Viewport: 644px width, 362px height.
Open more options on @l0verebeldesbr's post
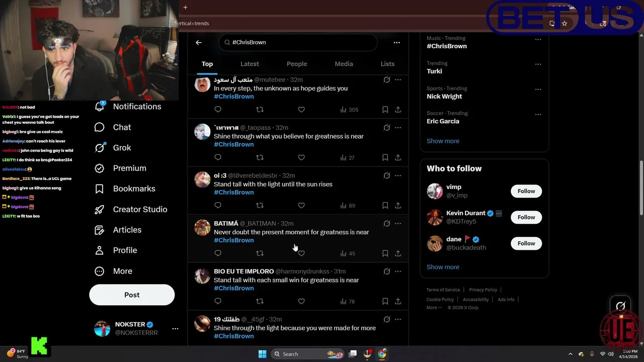398,175
